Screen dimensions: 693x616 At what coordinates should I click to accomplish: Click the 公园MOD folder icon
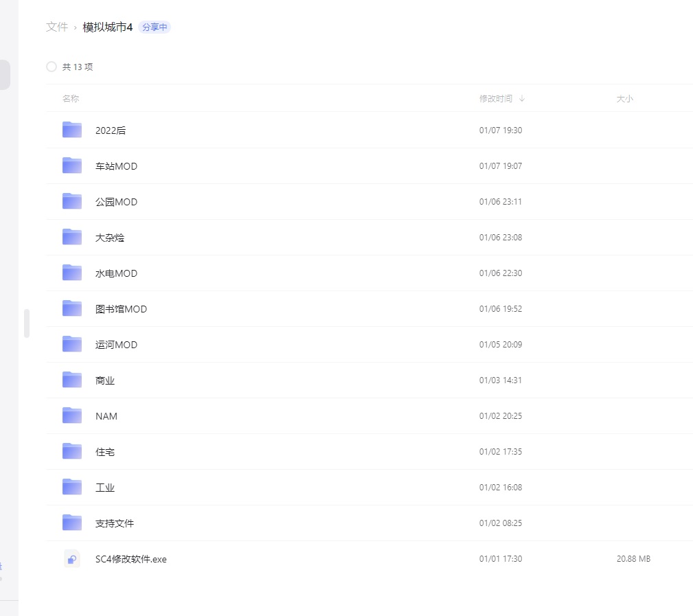click(72, 201)
